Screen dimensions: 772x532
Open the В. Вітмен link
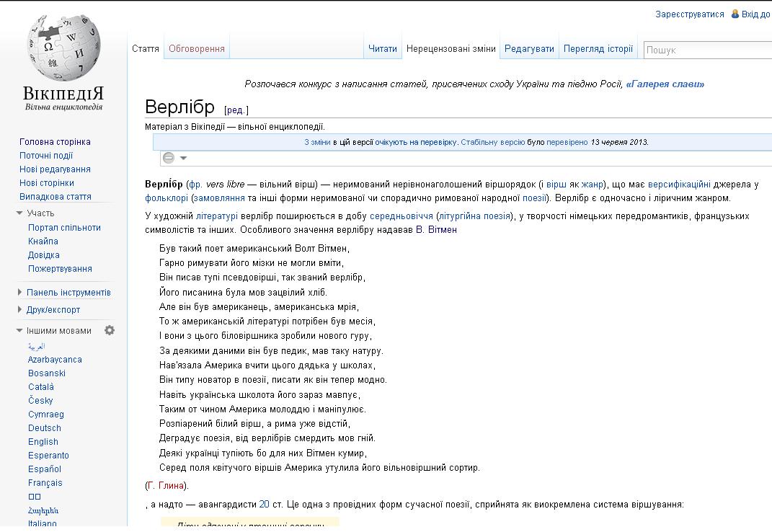[x=436, y=229]
